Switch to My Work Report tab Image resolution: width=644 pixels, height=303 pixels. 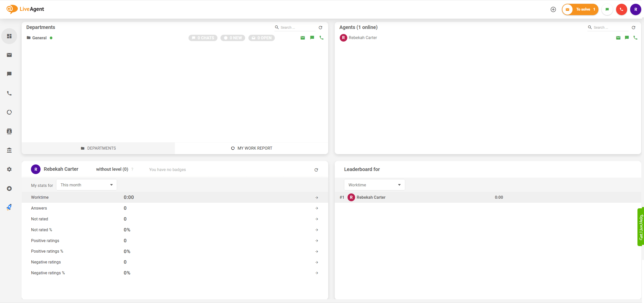click(251, 148)
